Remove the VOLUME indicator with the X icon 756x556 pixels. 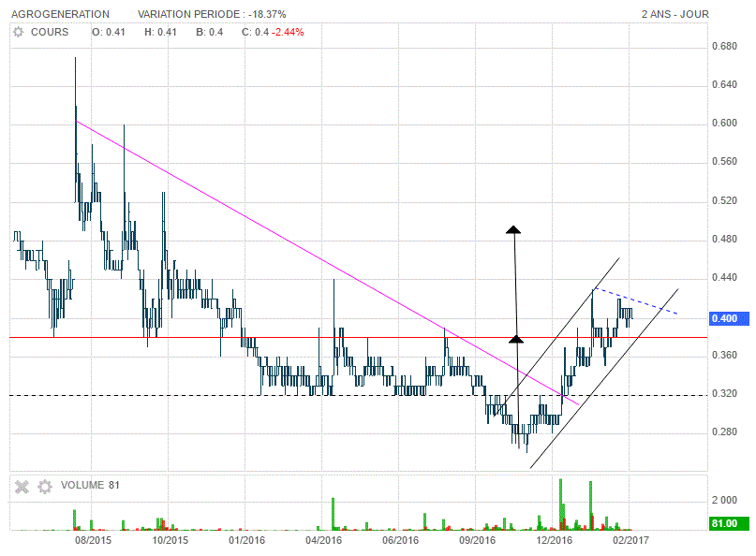coord(22,487)
